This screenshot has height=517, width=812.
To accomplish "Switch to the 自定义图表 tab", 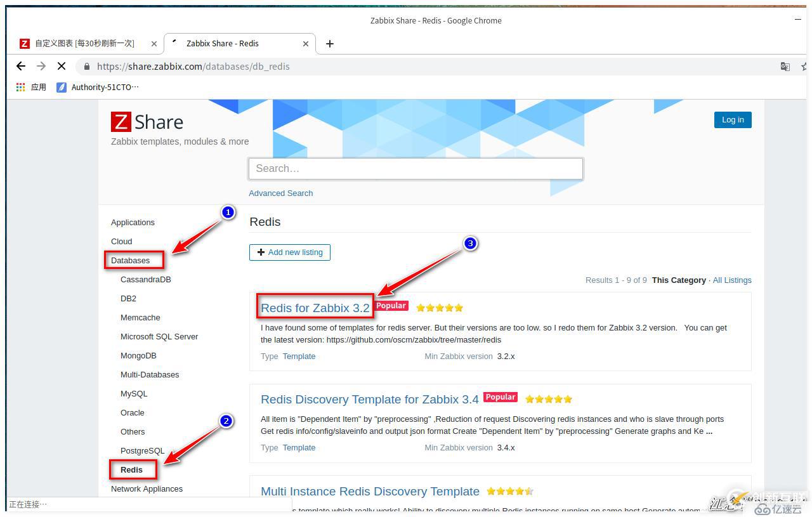I will (x=84, y=43).
